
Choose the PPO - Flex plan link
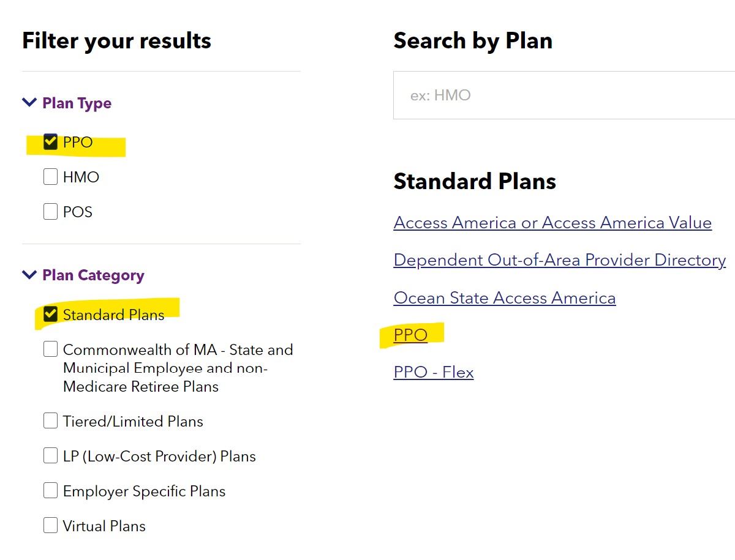pyautogui.click(x=433, y=372)
